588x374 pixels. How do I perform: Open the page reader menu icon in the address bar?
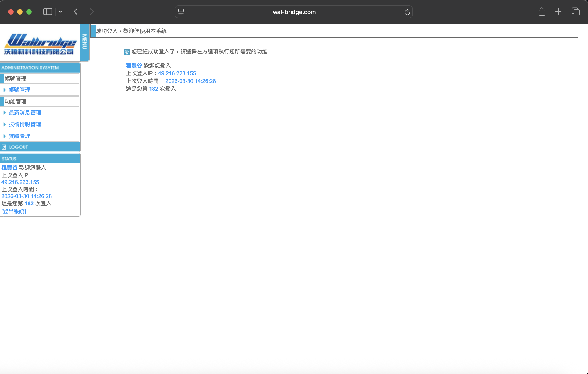[181, 12]
